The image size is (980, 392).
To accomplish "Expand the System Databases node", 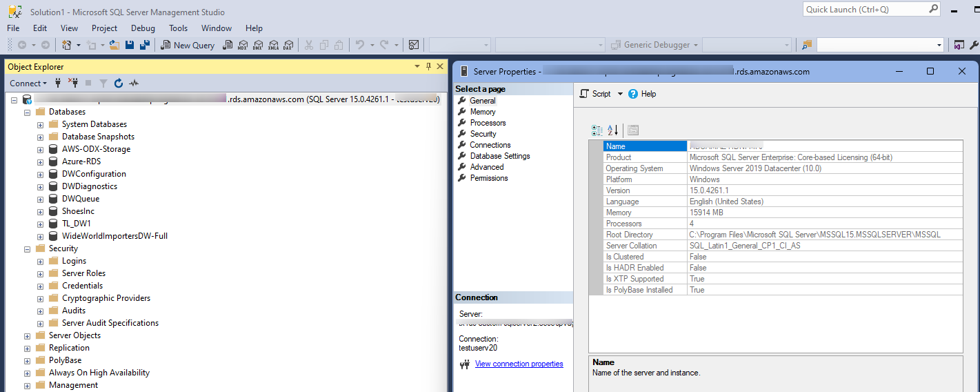I will coord(40,124).
